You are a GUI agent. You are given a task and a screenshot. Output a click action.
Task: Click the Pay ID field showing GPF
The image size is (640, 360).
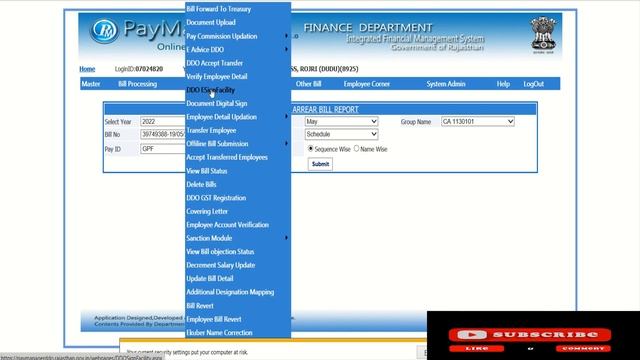[163, 149]
